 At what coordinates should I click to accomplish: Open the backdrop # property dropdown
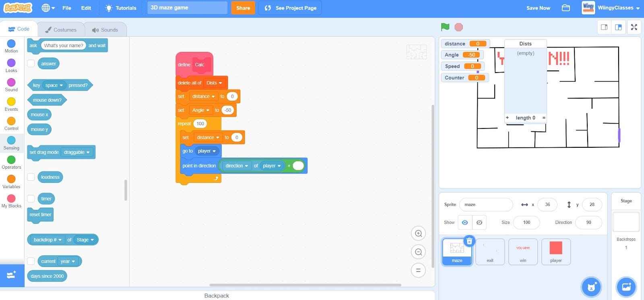point(47,240)
